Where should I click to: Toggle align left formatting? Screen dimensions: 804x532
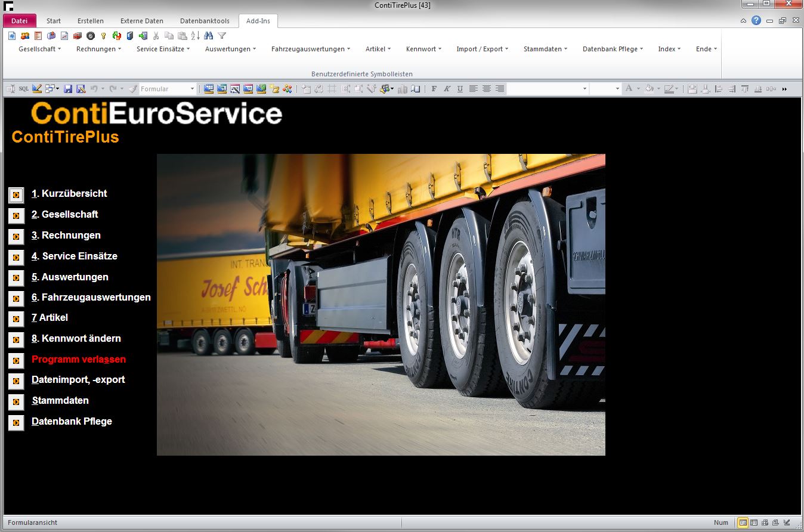473,89
